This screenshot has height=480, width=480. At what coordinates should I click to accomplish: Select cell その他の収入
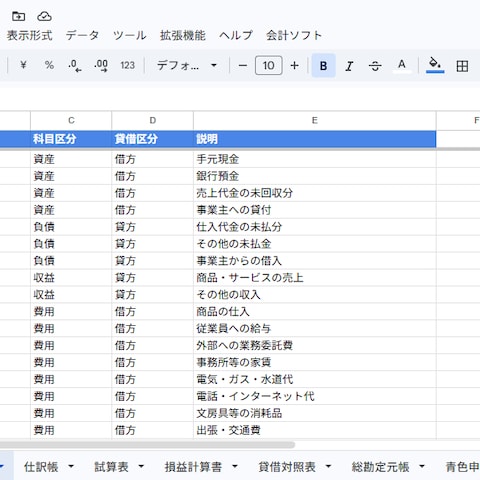coord(315,295)
